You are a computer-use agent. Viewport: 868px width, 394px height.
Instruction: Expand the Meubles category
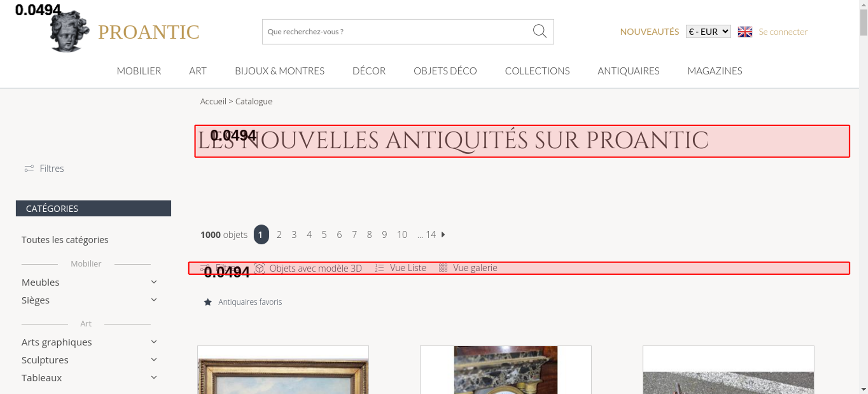pos(154,282)
